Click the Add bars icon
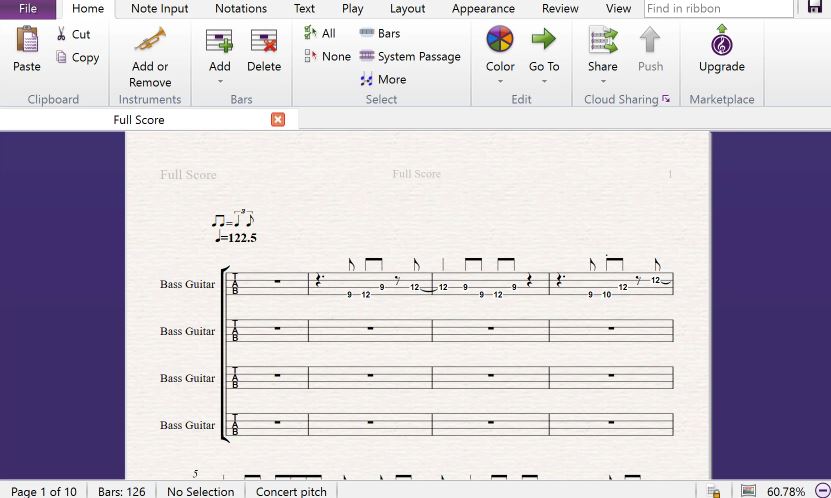 tap(219, 41)
